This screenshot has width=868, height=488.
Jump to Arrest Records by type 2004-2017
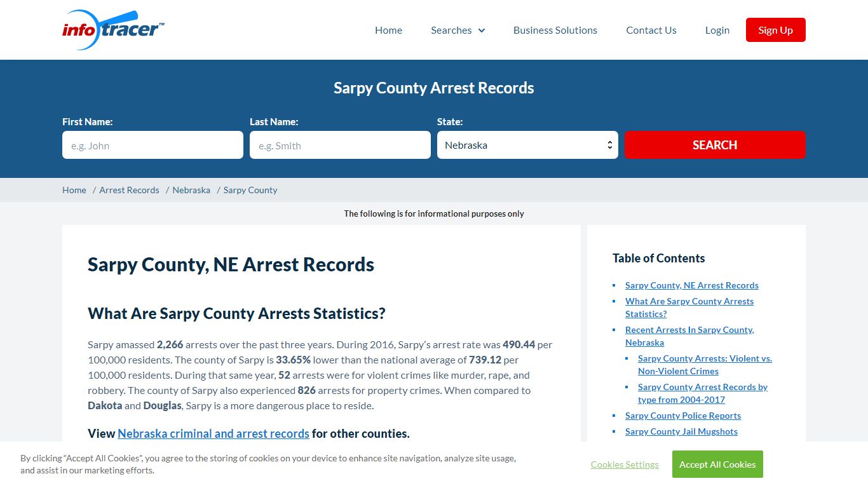pos(703,393)
